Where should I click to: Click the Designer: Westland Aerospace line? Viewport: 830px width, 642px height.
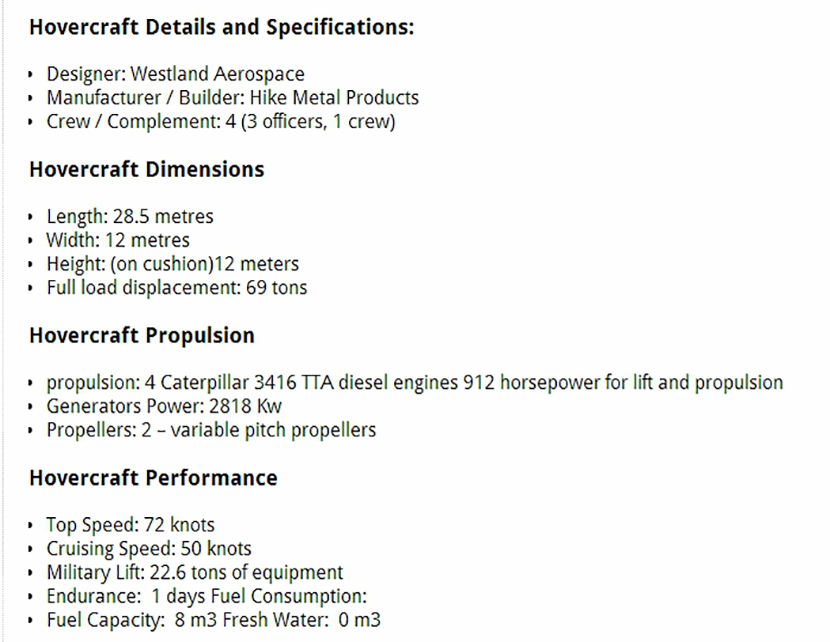tap(175, 74)
